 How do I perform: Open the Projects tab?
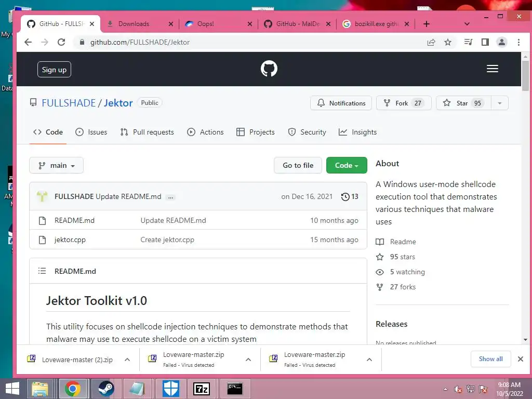(x=256, y=132)
